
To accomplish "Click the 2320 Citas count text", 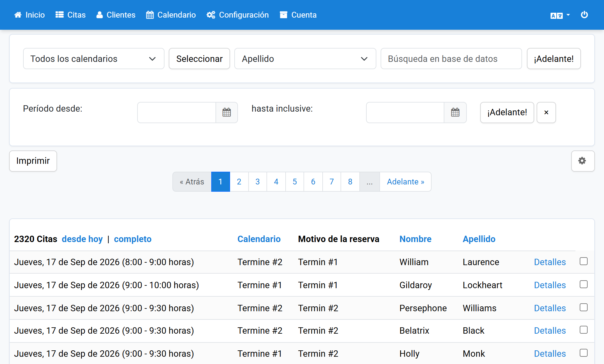I will click(x=36, y=239).
